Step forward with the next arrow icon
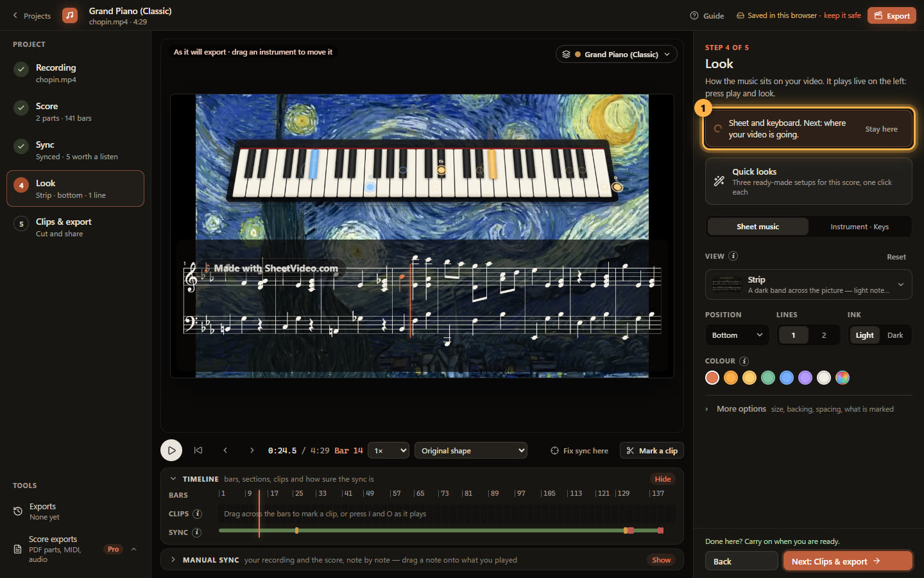 pos(252,450)
